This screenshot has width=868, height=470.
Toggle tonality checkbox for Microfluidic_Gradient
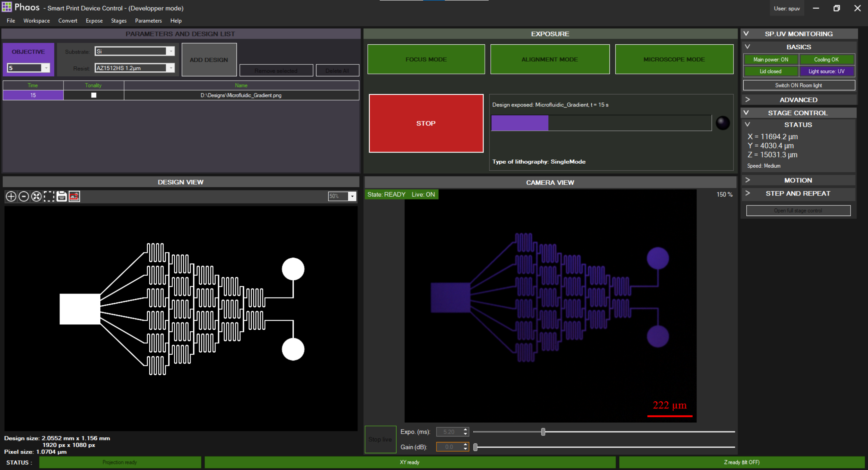click(94, 95)
